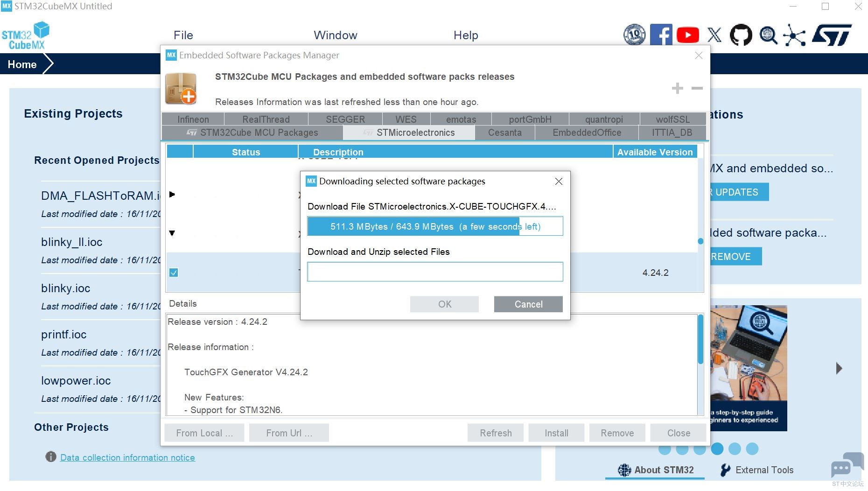Open recent project lowpower.ioc
This screenshot has width=868, height=491.
pos(76,380)
